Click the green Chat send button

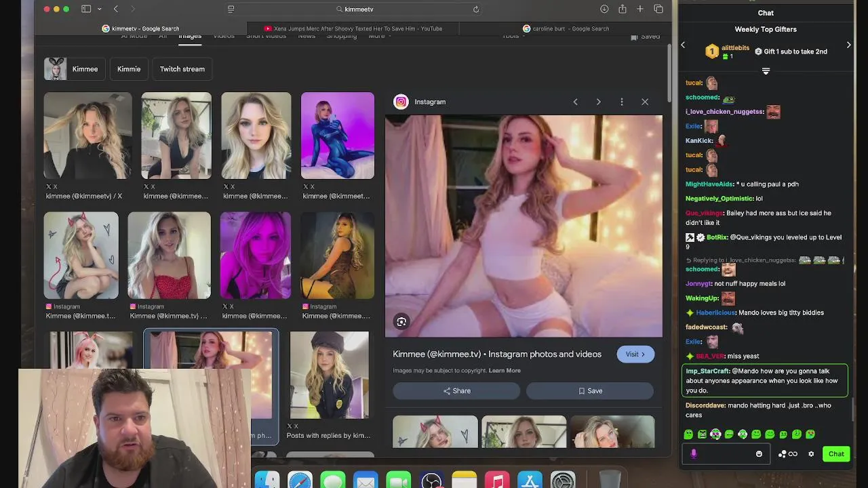[836, 454]
